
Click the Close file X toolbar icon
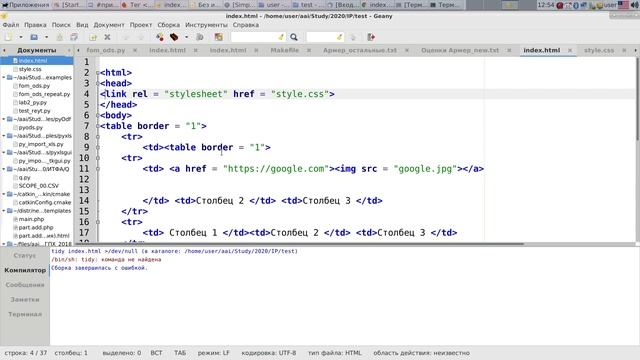pyautogui.click(x=107, y=37)
